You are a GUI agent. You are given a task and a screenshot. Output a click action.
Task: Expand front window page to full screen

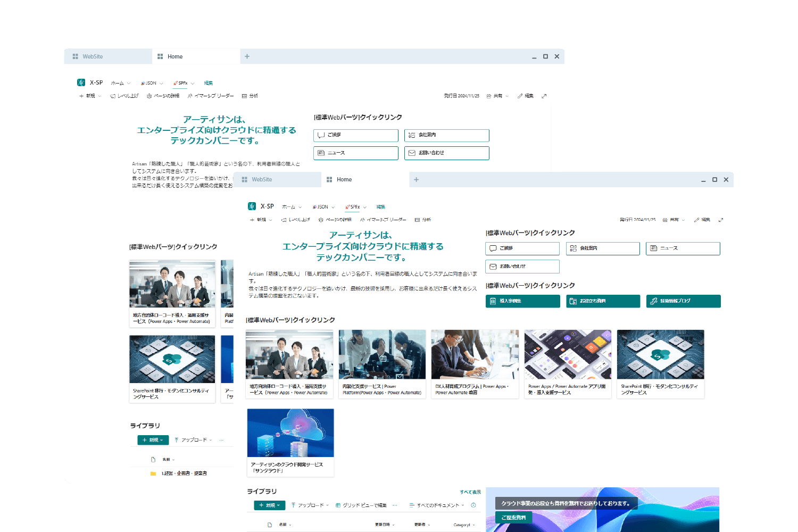(721, 220)
